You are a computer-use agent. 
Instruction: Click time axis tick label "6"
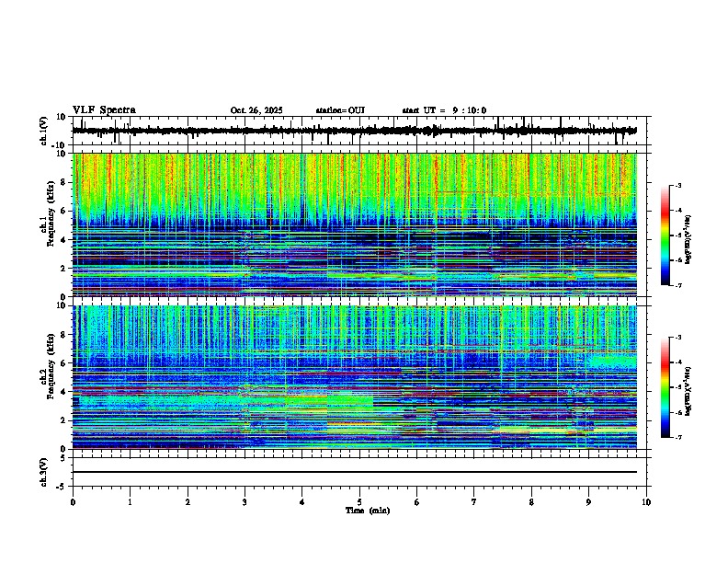click(416, 502)
